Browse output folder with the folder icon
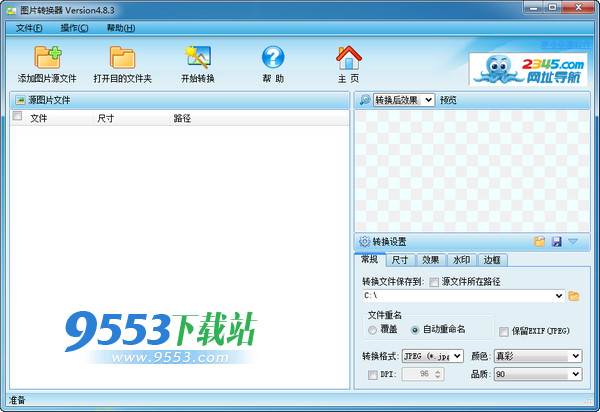The width and height of the screenshot is (600, 412). [573, 296]
